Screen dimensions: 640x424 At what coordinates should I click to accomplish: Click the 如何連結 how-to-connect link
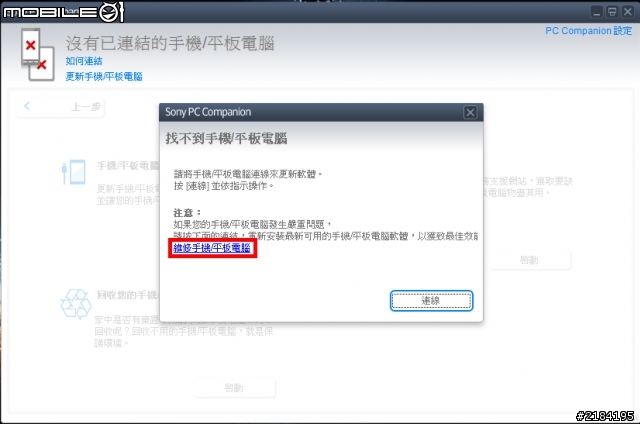click(84, 61)
